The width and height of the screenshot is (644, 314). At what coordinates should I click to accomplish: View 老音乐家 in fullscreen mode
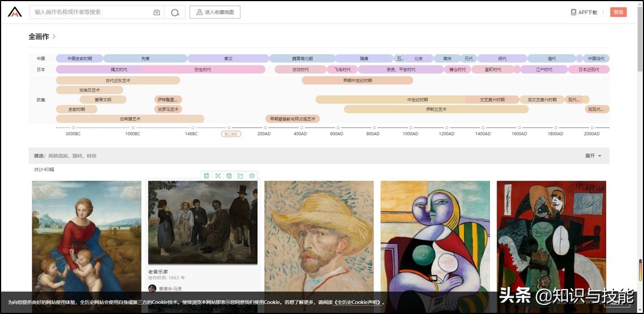pos(218,176)
